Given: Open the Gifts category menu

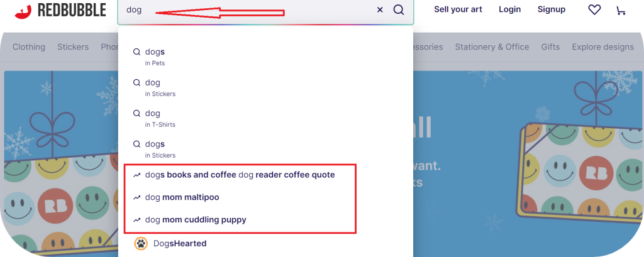Looking at the screenshot, I should click(x=550, y=46).
